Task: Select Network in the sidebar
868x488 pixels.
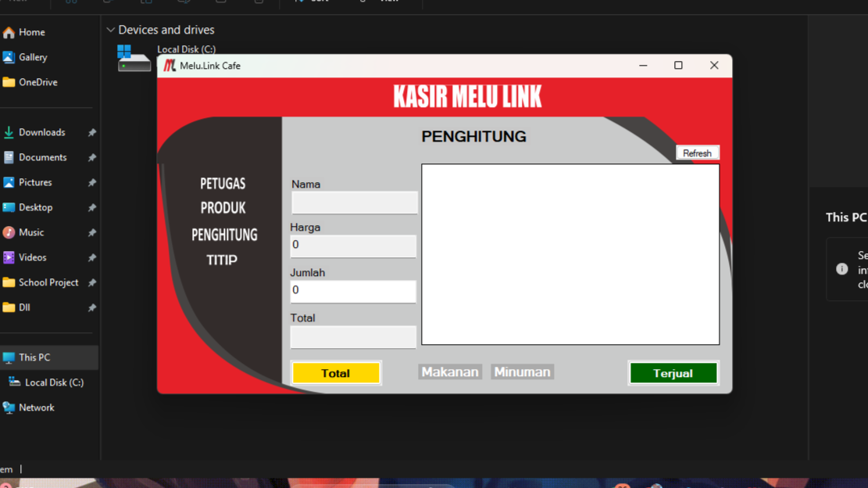Action: coord(36,407)
